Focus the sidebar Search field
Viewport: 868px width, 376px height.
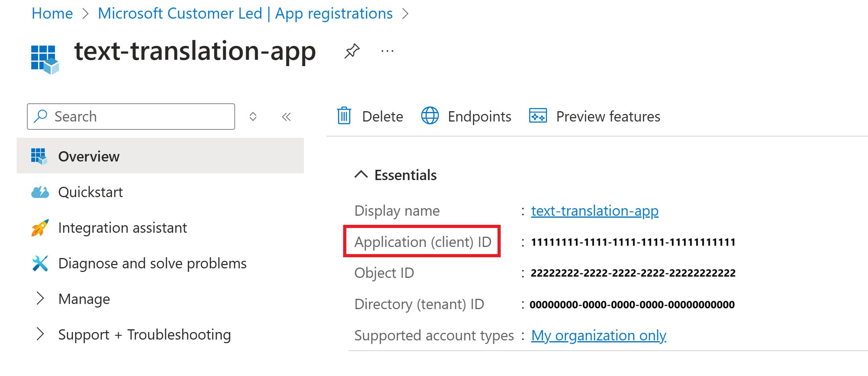click(131, 116)
